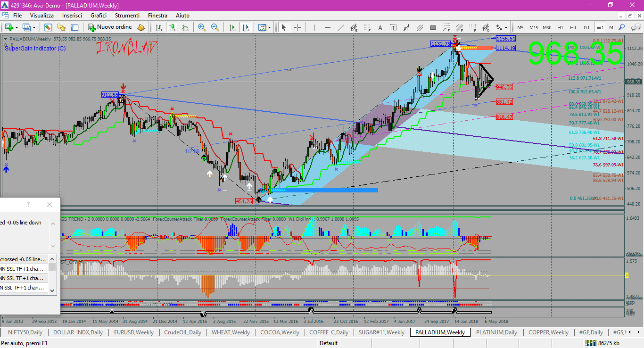Pick the horizontal line drawing tool
Viewport: 644px width, 348px height.
(328, 27)
